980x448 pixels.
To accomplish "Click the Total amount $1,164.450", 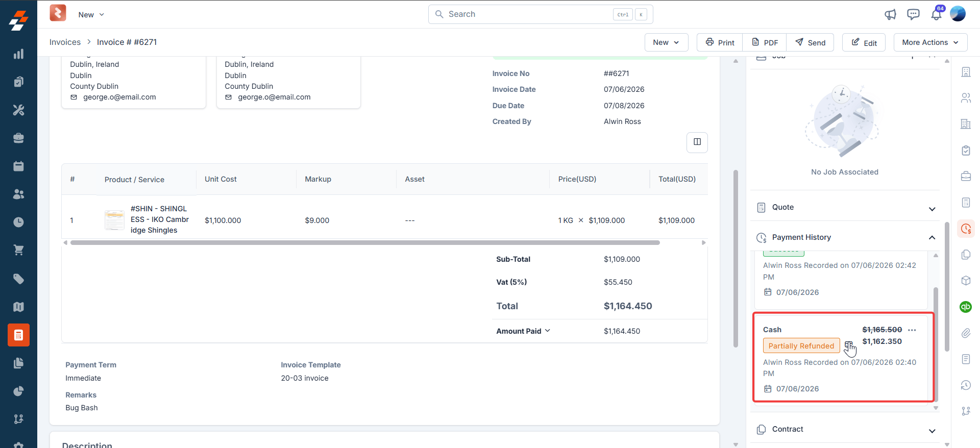I will click(x=628, y=306).
